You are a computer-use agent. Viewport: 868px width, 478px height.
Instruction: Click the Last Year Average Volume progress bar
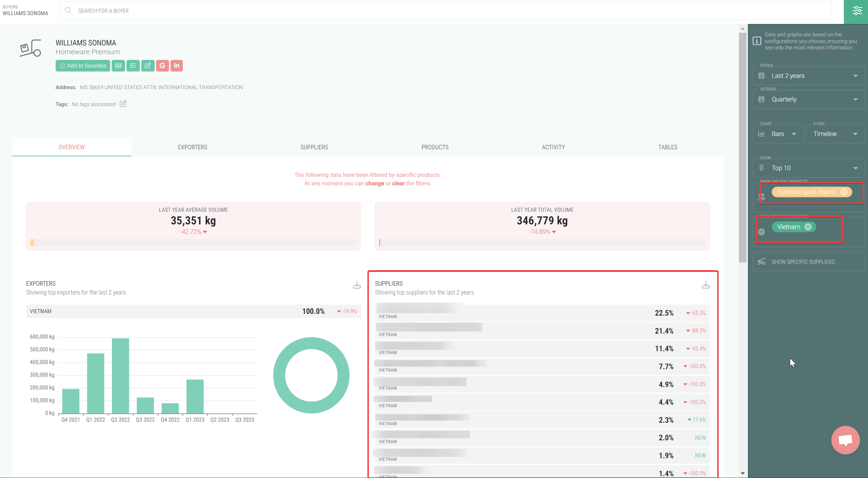pyautogui.click(x=193, y=243)
